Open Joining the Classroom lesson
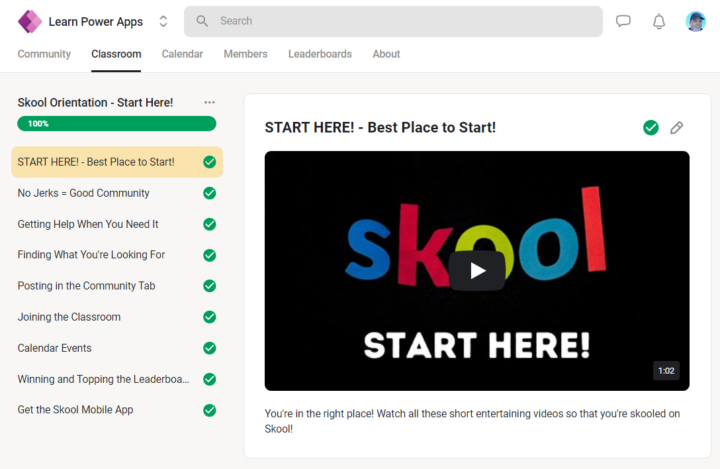 click(x=117, y=317)
